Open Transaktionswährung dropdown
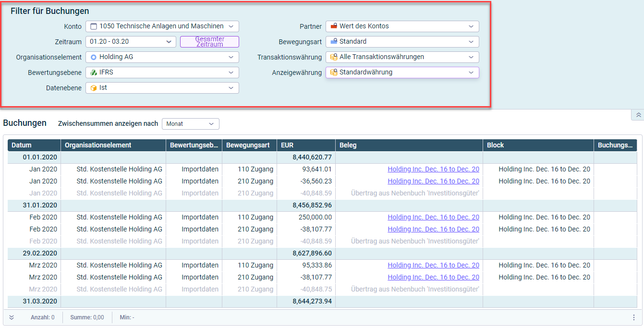Image resolution: width=644 pixels, height=328 pixels. (402, 57)
